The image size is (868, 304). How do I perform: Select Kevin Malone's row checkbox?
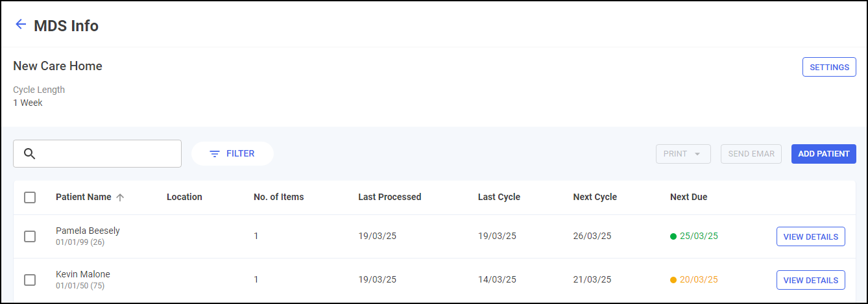[30, 280]
